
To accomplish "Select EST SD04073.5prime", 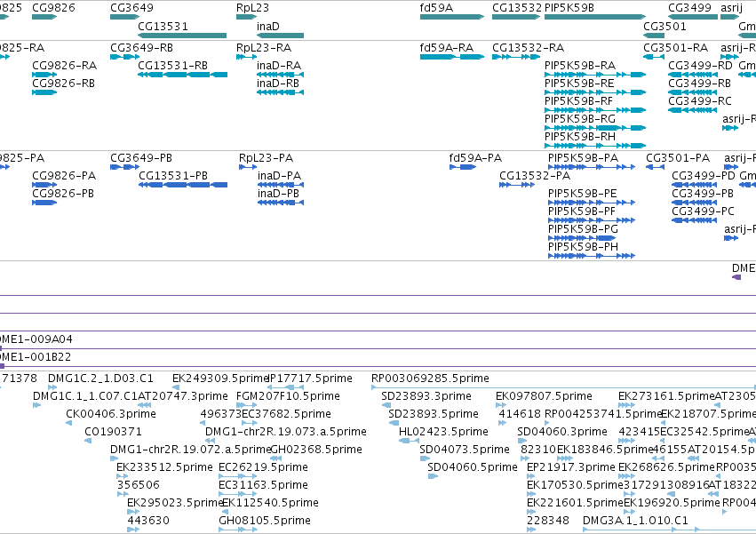I will [425, 458].
